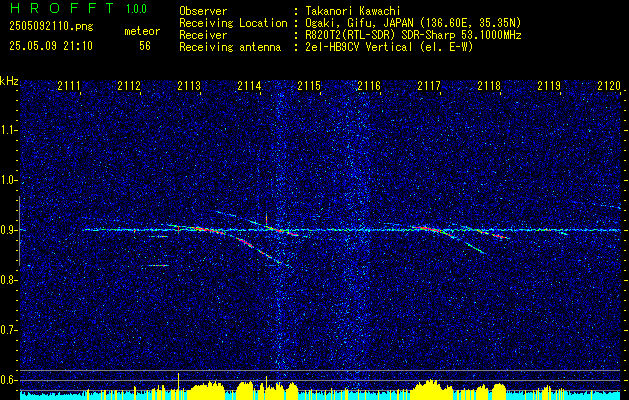This screenshot has width=629, height=400.
Task: Click the 2116 time marker
Action: pyautogui.click(x=369, y=86)
